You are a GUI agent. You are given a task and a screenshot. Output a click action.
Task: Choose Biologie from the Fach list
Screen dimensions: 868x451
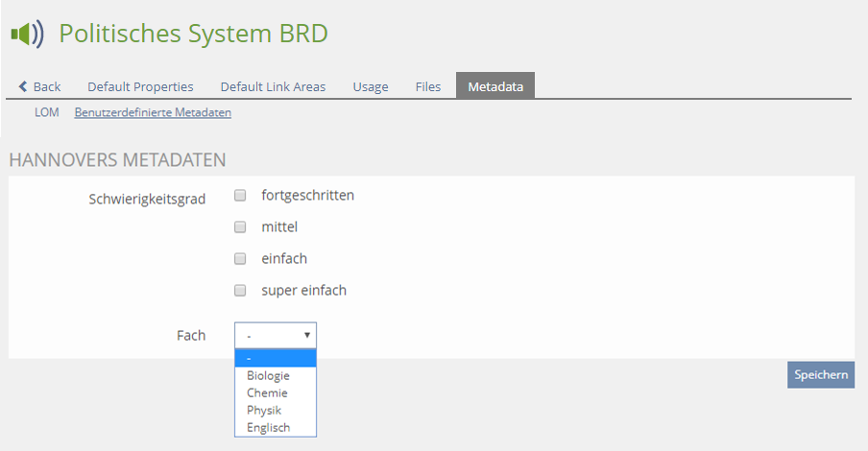coord(268,375)
